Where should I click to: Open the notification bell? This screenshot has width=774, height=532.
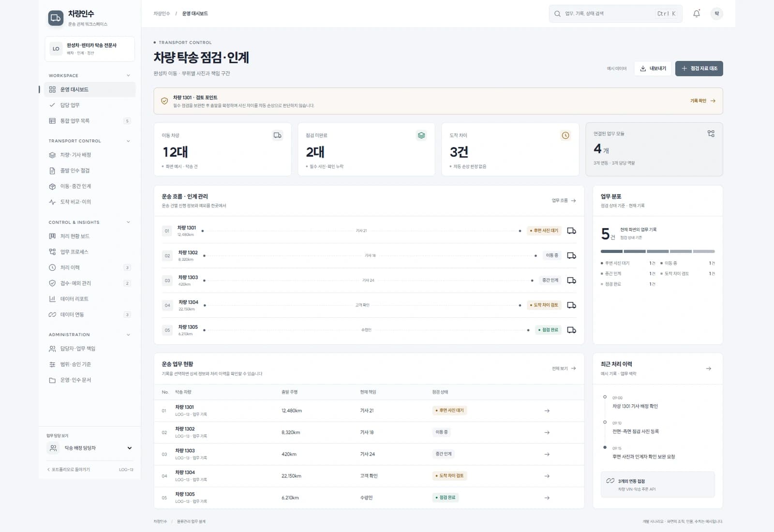(697, 14)
